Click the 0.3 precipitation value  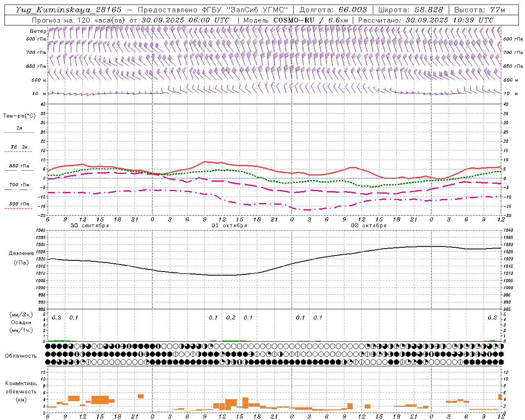57,318
